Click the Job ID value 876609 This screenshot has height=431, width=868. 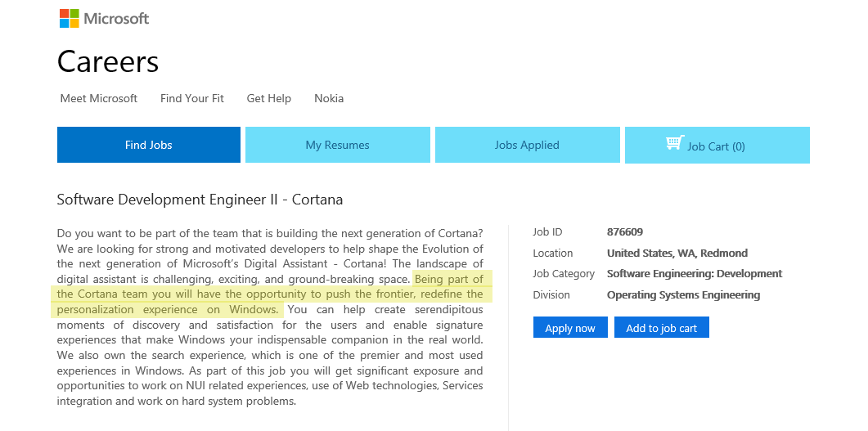coord(625,231)
